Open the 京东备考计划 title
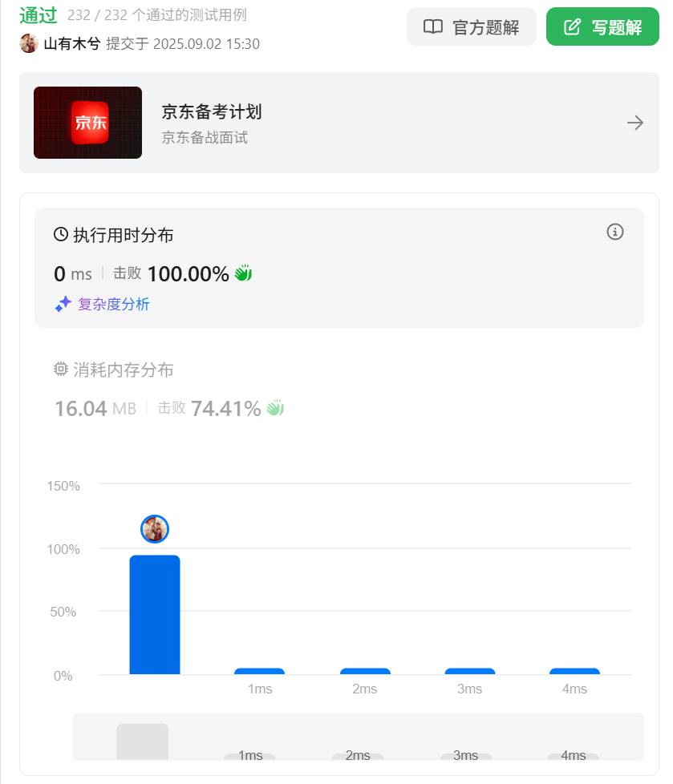 [x=211, y=111]
